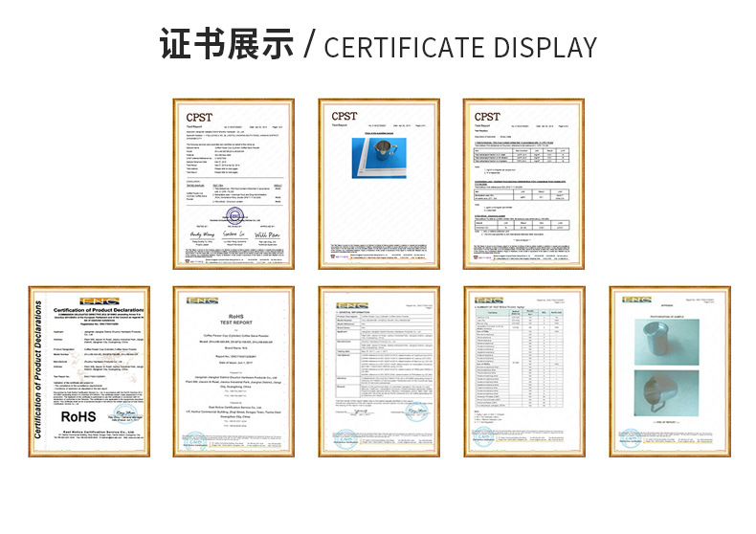Open the ENC certificate with two cup photographs

[x=670, y=371]
